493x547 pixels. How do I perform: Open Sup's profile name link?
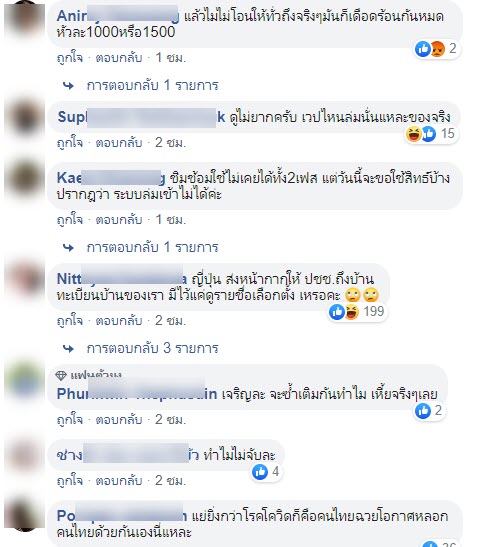coord(141,117)
